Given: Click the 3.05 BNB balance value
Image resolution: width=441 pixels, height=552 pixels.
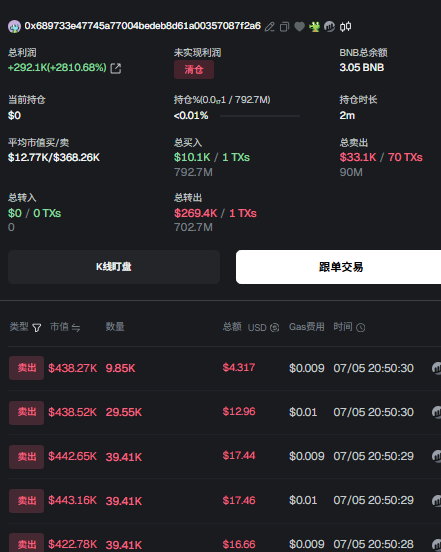Looking at the screenshot, I should [361, 68].
